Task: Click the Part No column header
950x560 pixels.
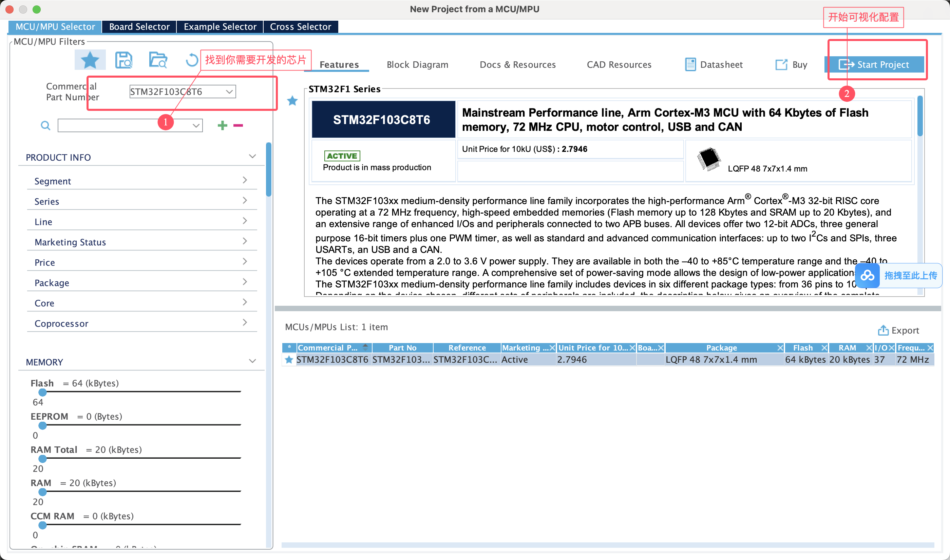Action: (x=402, y=347)
